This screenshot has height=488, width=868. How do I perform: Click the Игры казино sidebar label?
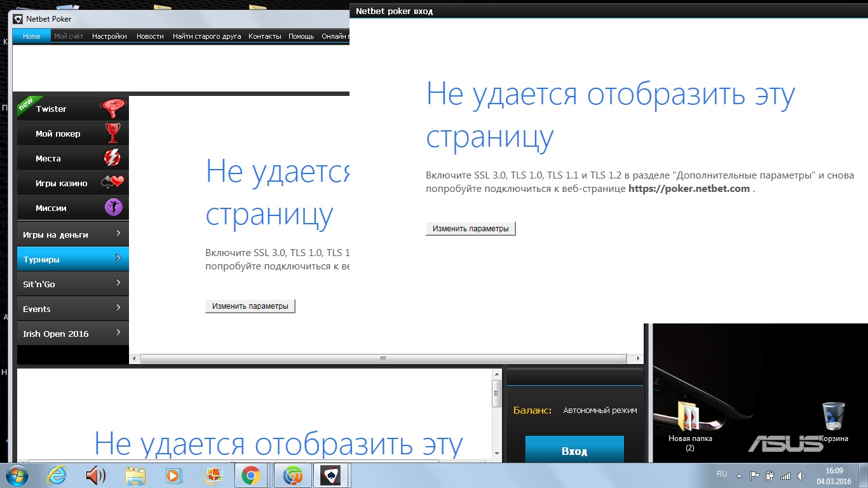pos(62,184)
